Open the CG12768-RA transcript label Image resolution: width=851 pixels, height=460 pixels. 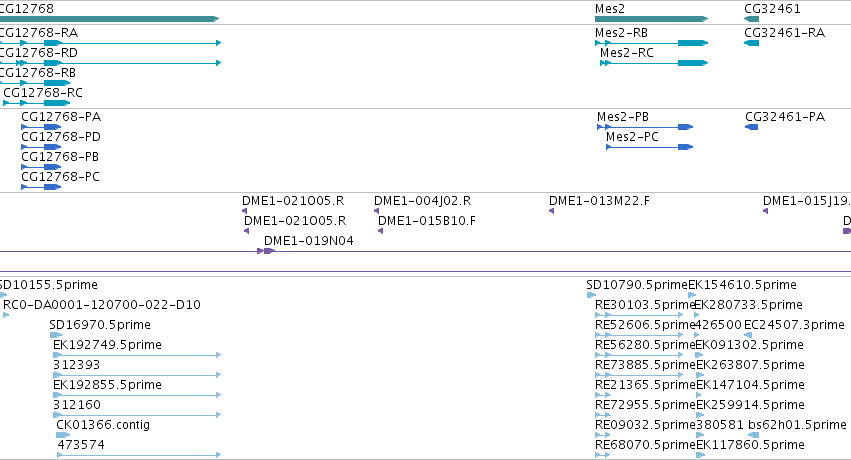(x=39, y=33)
